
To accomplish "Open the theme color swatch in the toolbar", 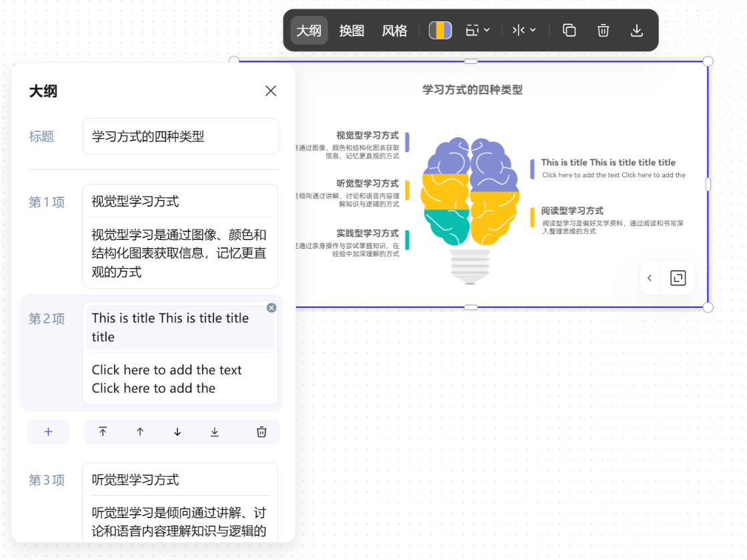I will point(440,30).
